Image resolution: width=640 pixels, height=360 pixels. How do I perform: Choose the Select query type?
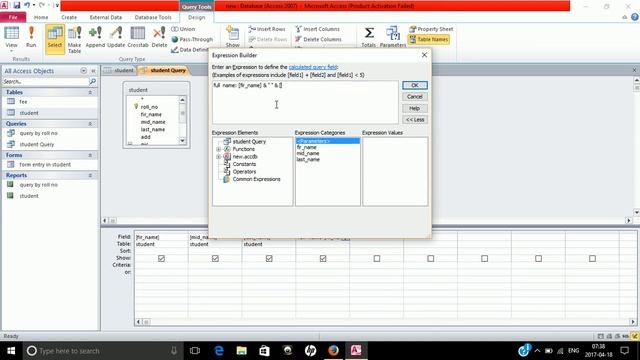pos(55,39)
